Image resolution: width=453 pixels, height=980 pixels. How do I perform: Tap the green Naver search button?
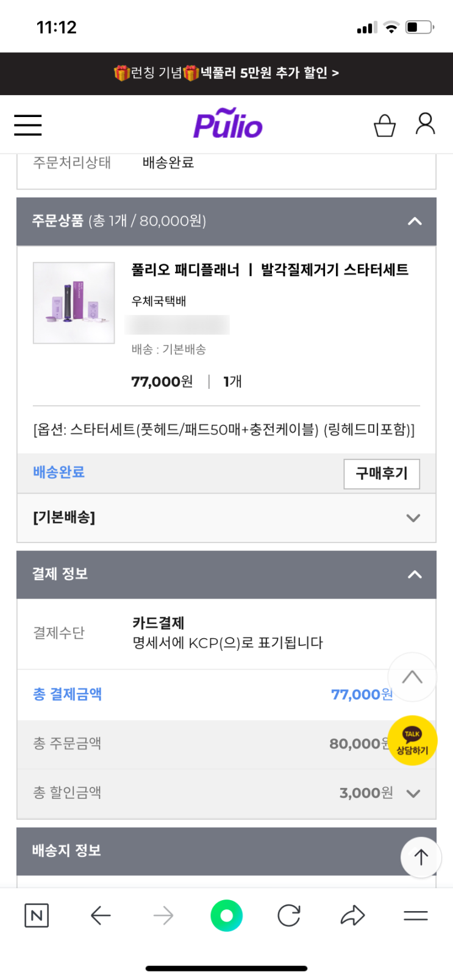[x=226, y=915]
